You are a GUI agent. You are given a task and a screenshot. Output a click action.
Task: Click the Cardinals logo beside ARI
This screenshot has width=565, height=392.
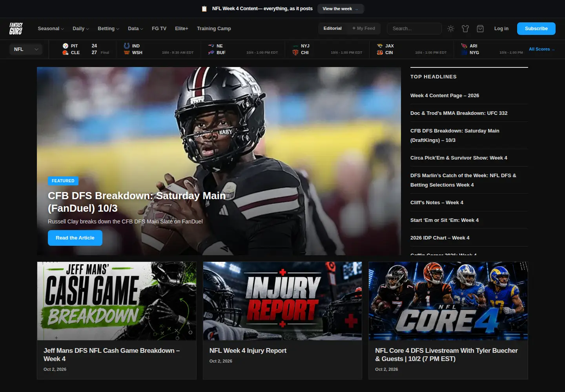464,46
